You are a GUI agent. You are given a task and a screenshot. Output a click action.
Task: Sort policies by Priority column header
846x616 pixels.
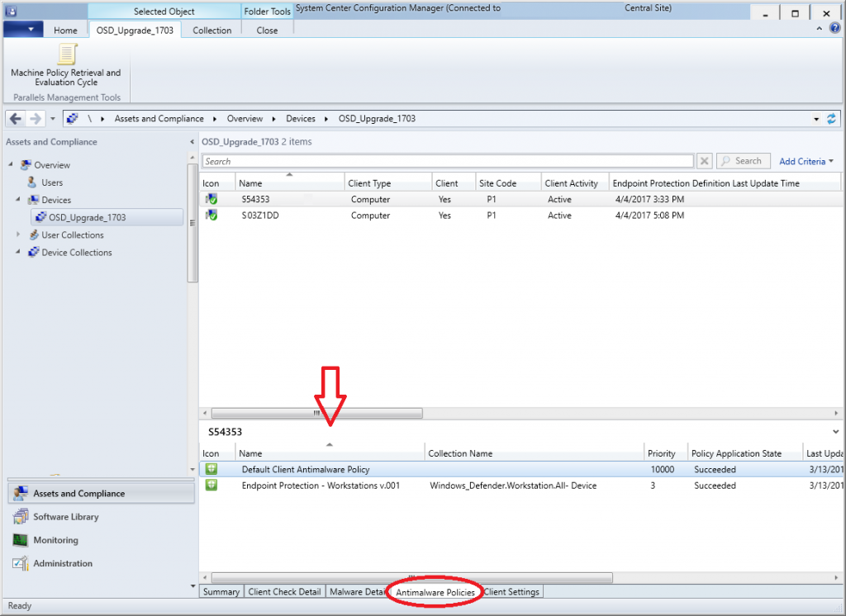click(666, 453)
